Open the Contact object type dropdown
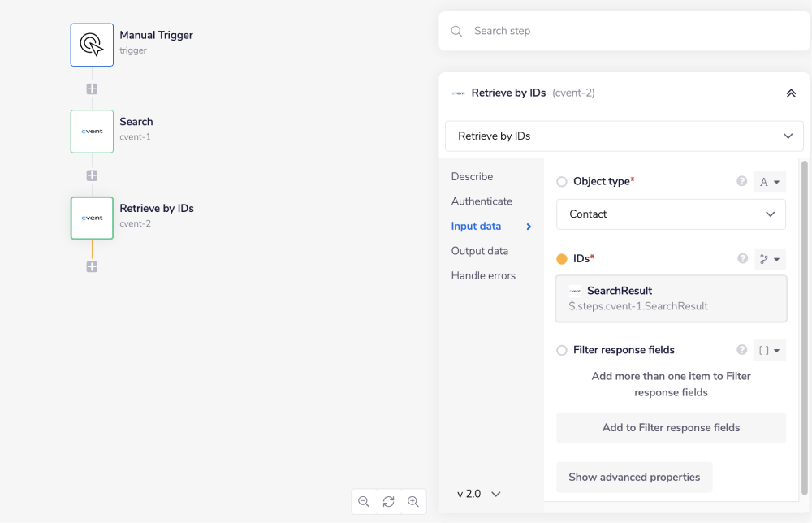812x523 pixels. click(x=671, y=214)
